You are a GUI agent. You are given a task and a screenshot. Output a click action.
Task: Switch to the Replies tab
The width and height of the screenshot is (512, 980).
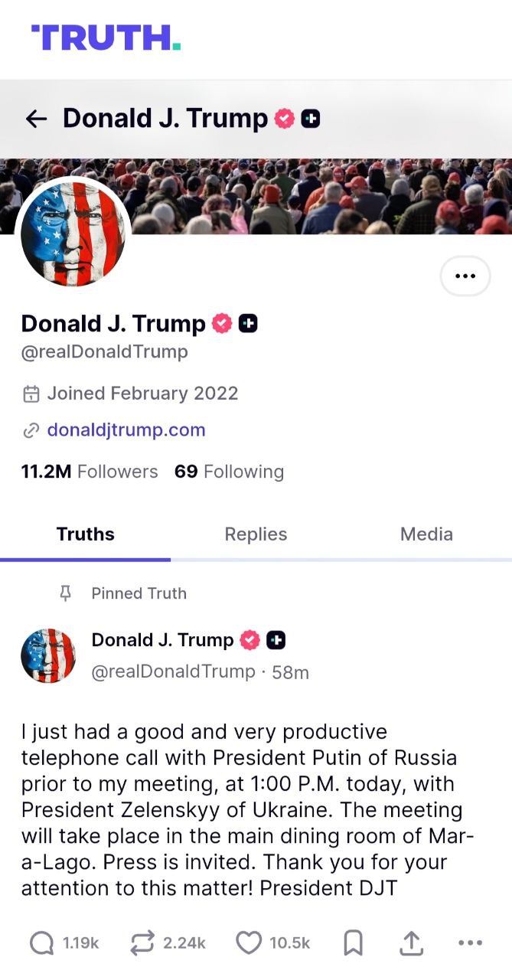(256, 534)
